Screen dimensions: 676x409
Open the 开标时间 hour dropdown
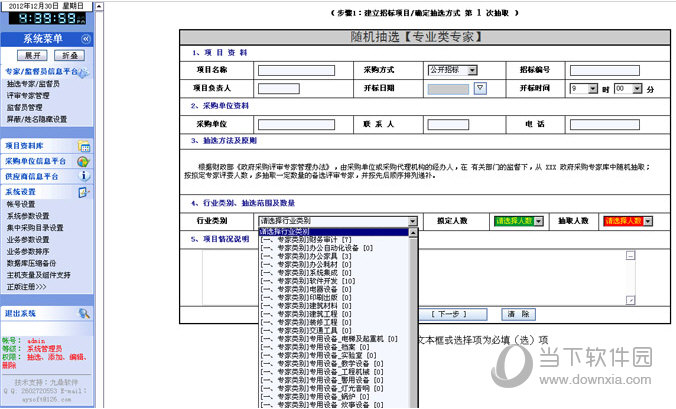coord(584,89)
